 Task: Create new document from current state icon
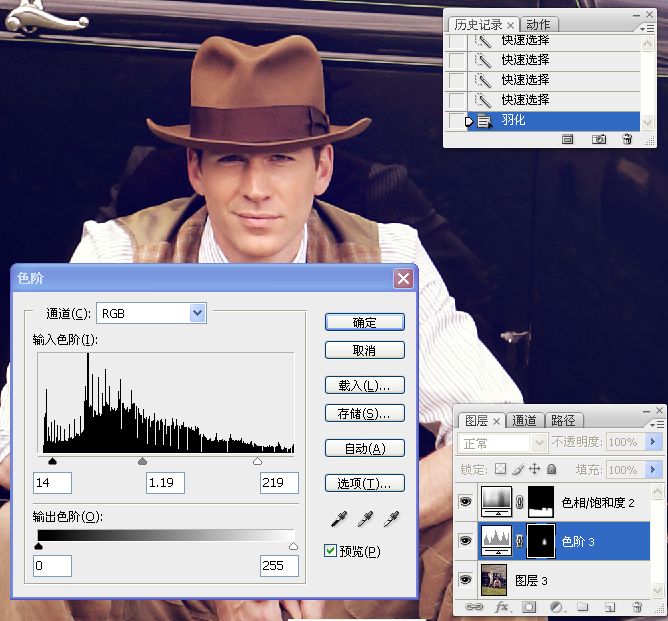(x=567, y=139)
